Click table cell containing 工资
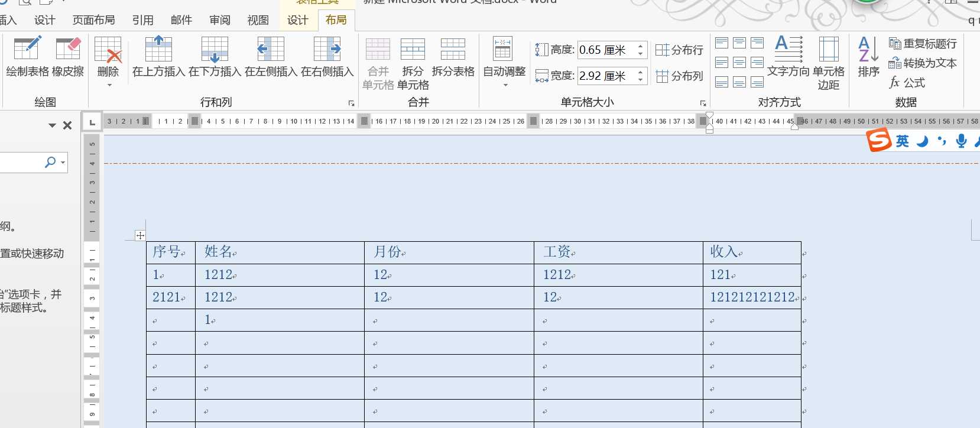 [x=618, y=252]
